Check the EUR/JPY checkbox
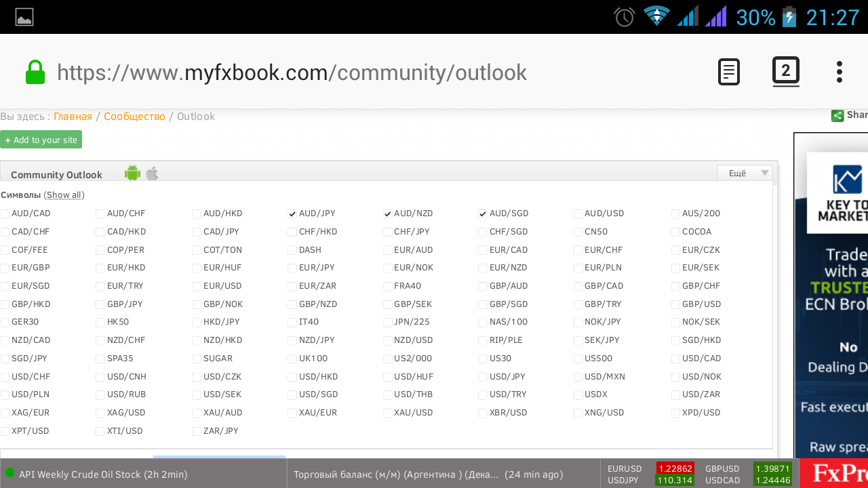Viewport: 868px width, 488px height. (292, 268)
